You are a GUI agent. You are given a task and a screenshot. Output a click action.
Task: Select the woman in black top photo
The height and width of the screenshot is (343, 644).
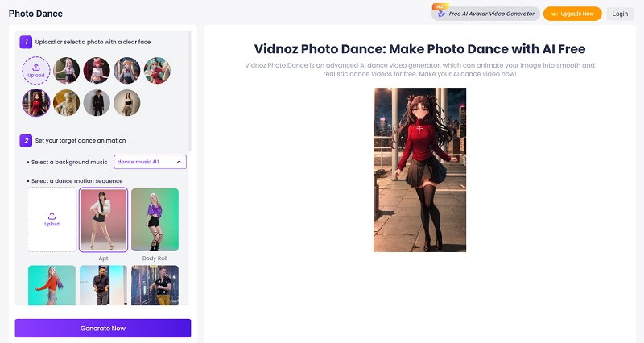[127, 103]
